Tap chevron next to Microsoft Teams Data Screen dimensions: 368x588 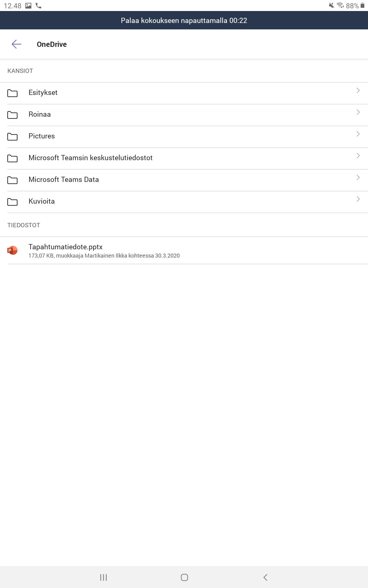(358, 177)
